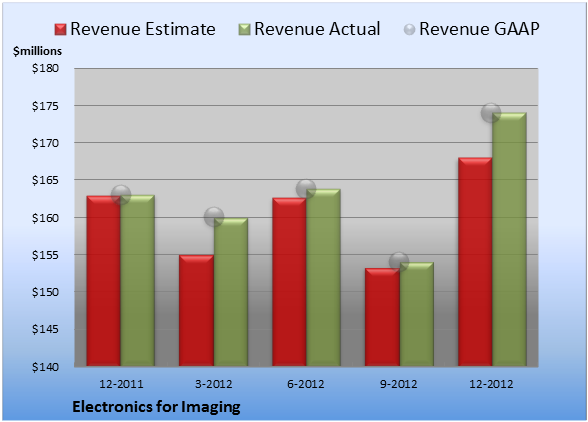Viewport: 588px width, 422px height.
Task: Select the red estimate bar for 6-2012
Action: pos(289,282)
